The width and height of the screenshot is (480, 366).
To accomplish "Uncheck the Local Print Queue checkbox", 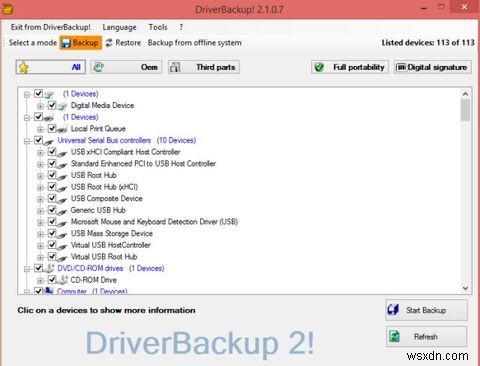I will [x=52, y=128].
